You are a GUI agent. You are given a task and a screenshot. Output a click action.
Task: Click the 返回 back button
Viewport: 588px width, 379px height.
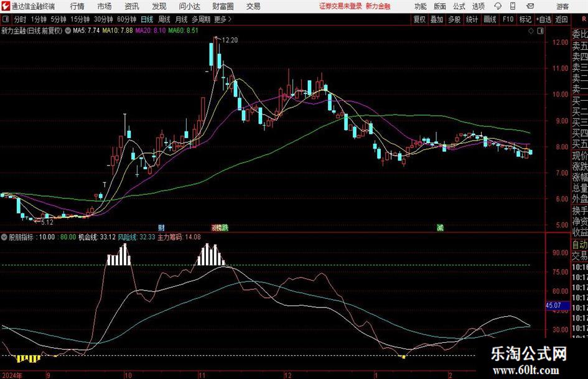(x=561, y=19)
